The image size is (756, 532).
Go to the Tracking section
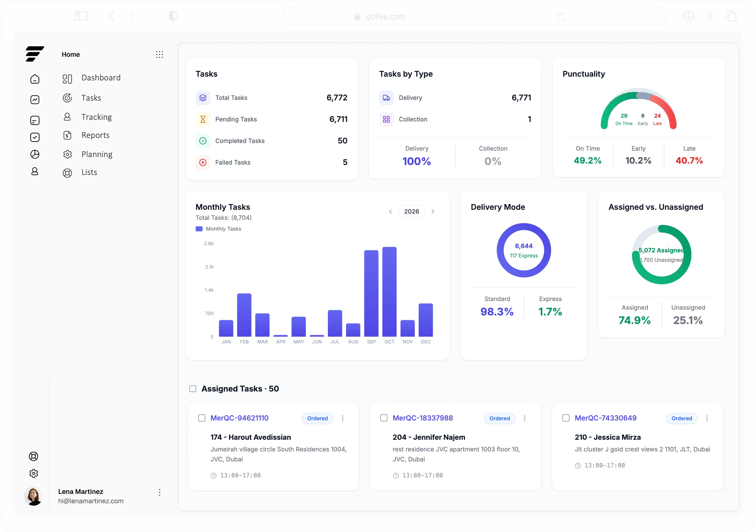click(97, 117)
